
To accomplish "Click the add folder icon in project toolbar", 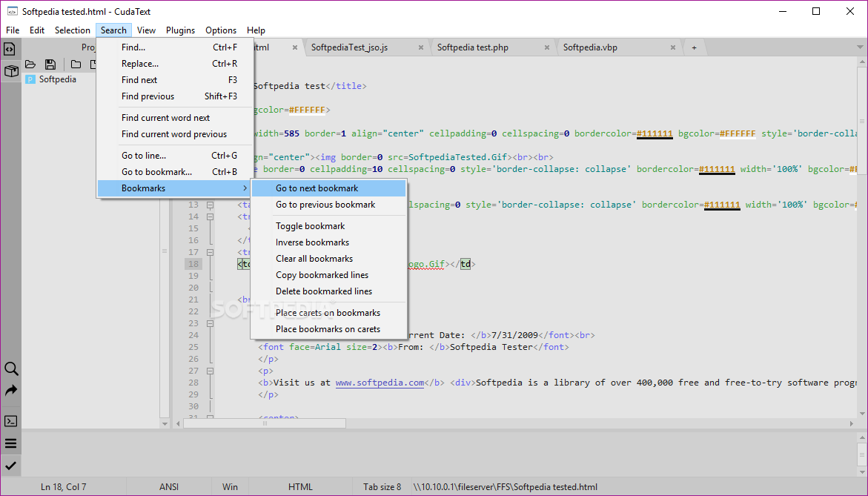I will point(76,65).
